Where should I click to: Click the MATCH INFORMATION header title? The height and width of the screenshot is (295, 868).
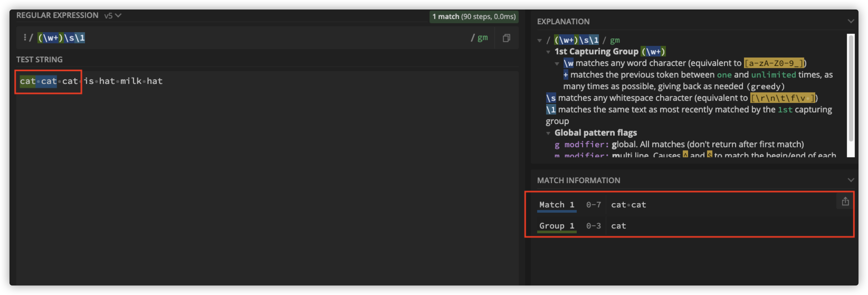(x=578, y=180)
